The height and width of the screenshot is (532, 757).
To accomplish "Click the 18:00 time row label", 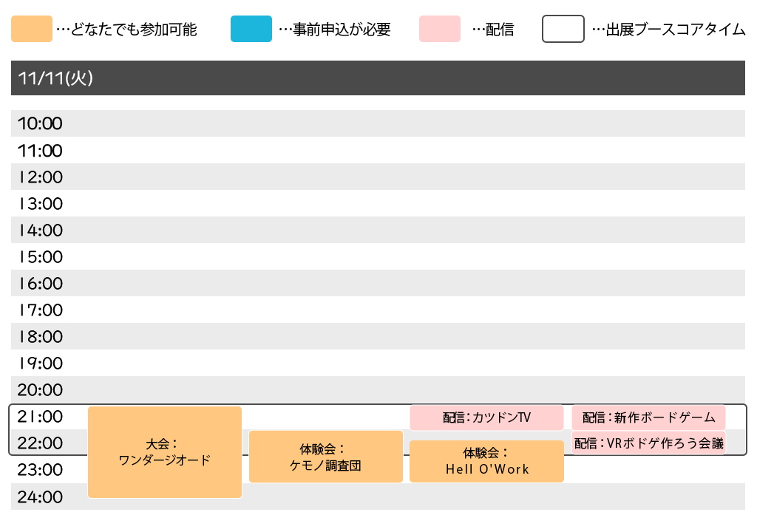I will [40, 337].
